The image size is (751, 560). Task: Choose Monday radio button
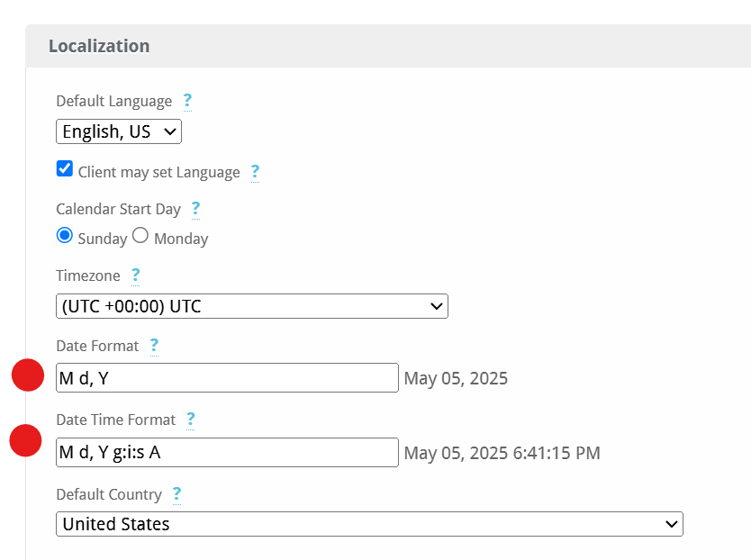(140, 235)
